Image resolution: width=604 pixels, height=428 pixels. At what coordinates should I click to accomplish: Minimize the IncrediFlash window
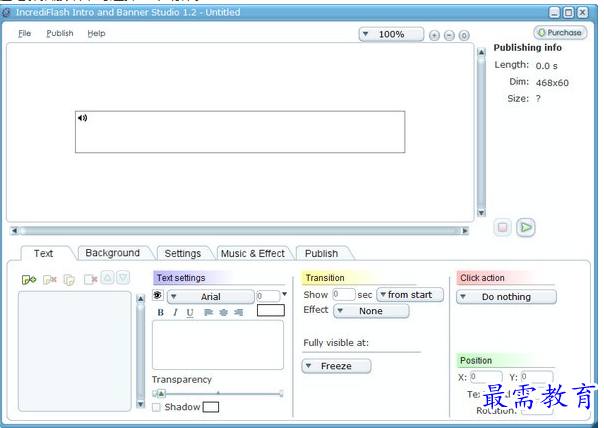[x=554, y=13]
